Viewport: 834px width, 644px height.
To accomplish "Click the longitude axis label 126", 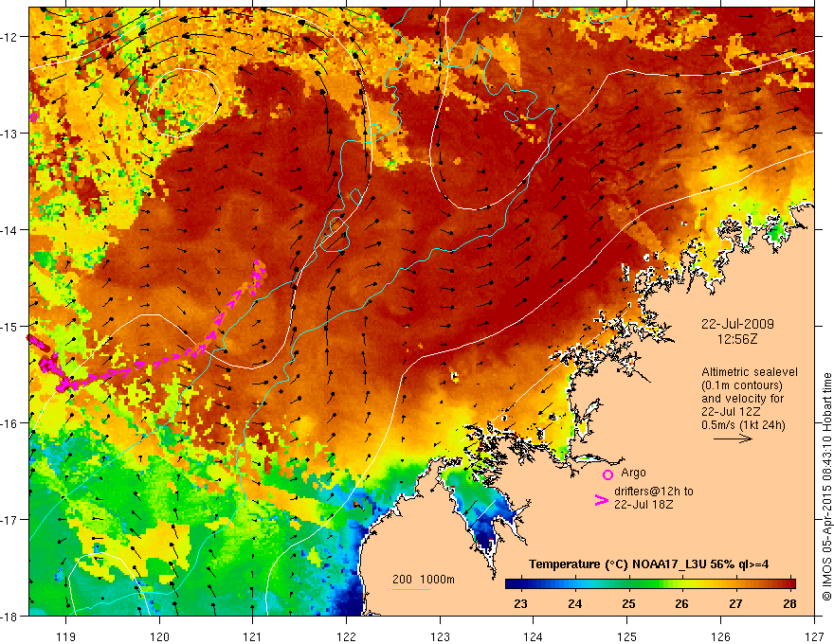I will click(x=720, y=636).
